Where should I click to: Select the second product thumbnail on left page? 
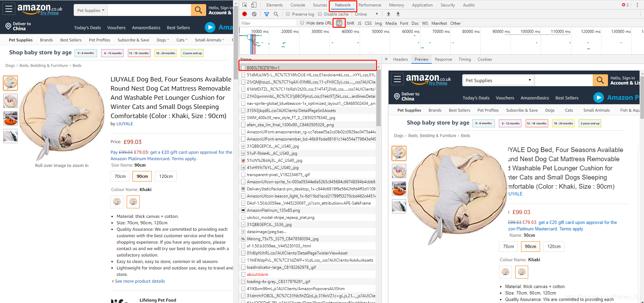tap(11, 101)
